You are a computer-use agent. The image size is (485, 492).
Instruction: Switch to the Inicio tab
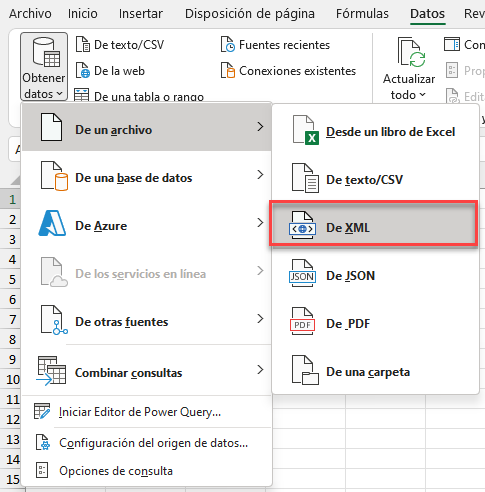click(x=83, y=14)
